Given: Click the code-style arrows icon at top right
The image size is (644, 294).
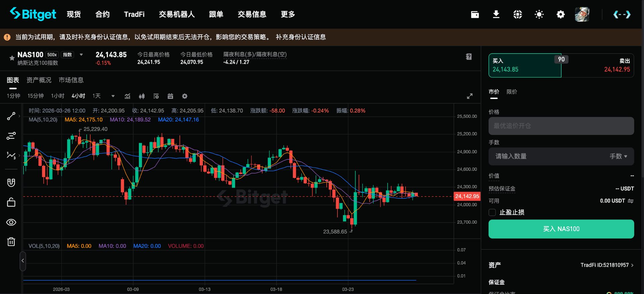Looking at the screenshot, I should coord(622,14).
